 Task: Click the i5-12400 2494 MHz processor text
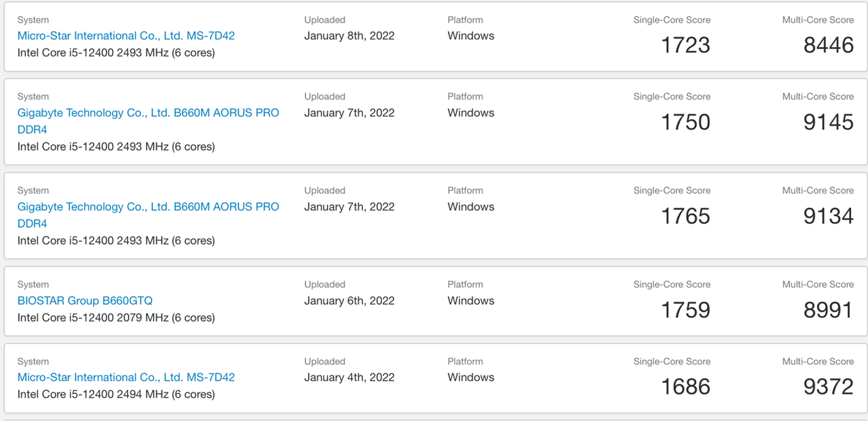click(x=116, y=394)
